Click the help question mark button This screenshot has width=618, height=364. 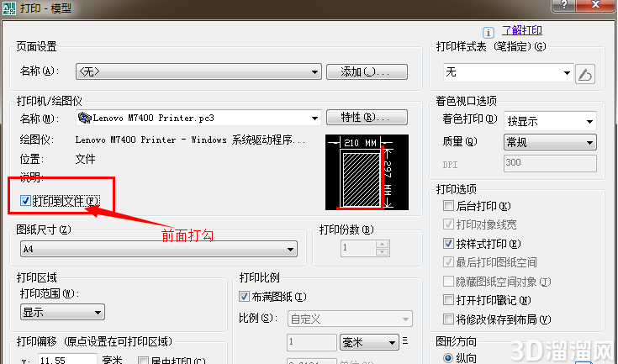point(564,6)
